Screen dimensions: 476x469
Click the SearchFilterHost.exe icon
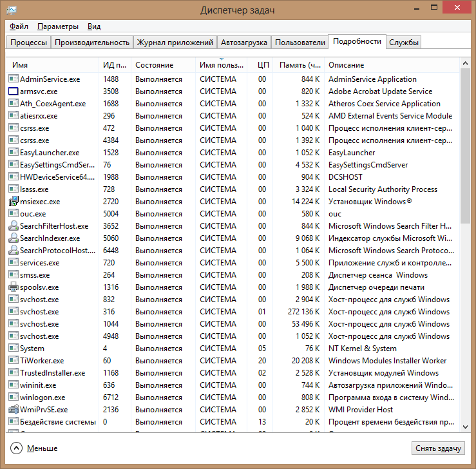coord(14,226)
